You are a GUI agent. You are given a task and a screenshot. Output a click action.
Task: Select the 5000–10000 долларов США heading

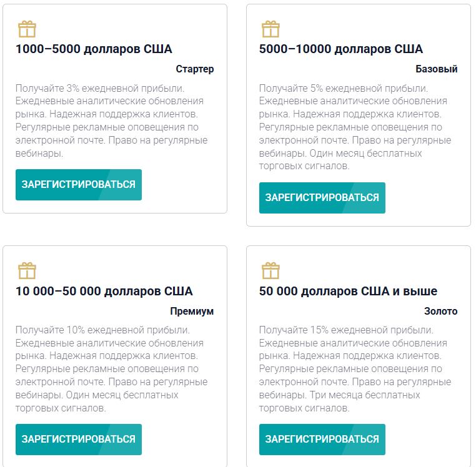[341, 49]
